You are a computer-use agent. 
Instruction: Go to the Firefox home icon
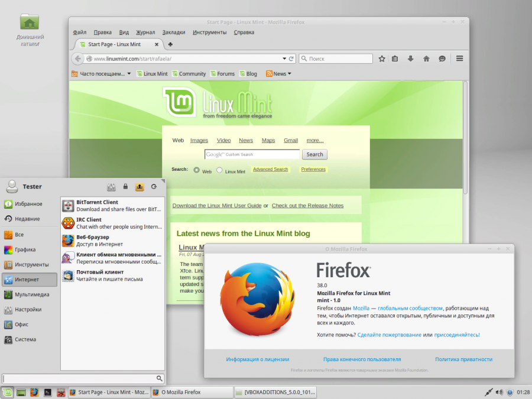[426, 59]
